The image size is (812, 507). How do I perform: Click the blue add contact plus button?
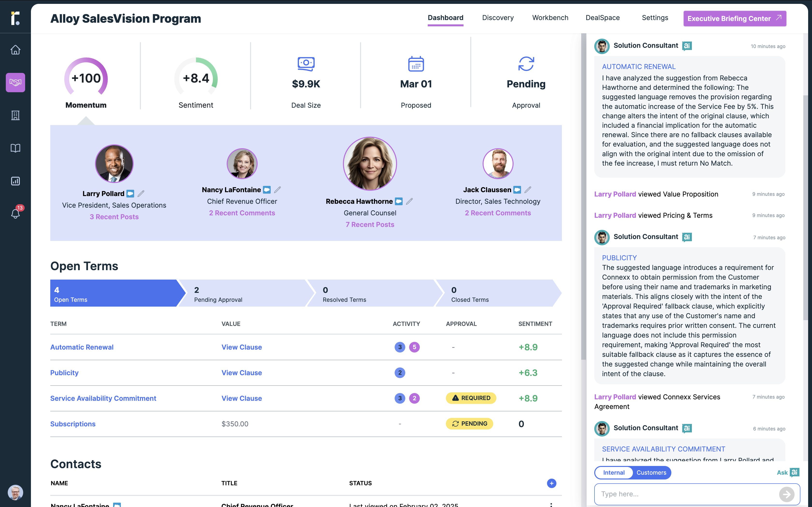click(x=551, y=483)
